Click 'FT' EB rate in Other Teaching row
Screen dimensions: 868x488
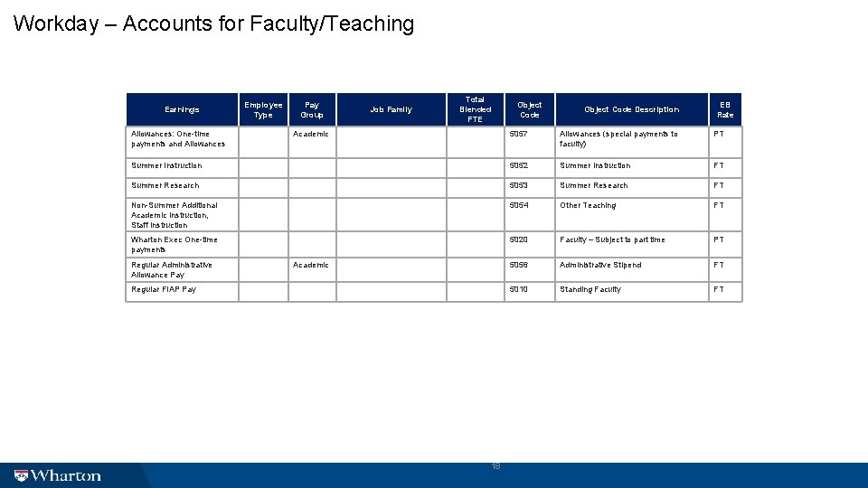point(719,205)
